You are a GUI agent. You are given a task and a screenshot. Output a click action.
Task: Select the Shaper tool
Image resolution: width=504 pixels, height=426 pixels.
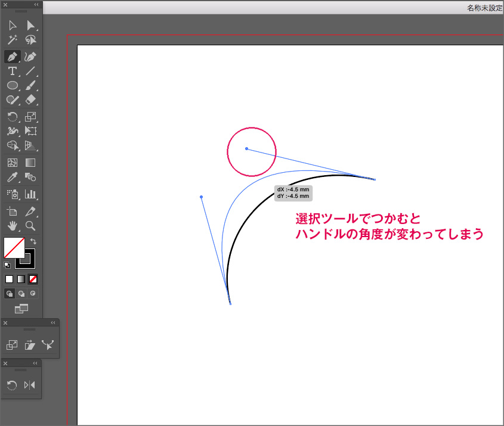(x=12, y=100)
